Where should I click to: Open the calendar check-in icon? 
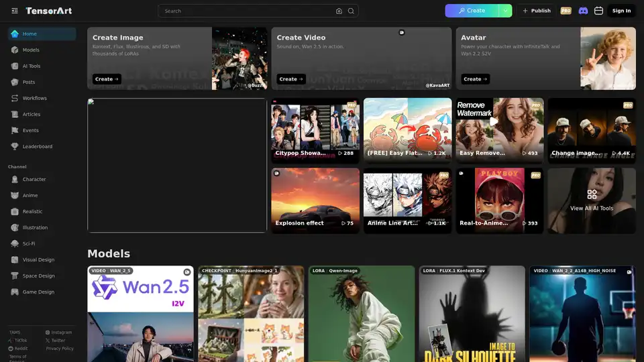click(x=599, y=11)
